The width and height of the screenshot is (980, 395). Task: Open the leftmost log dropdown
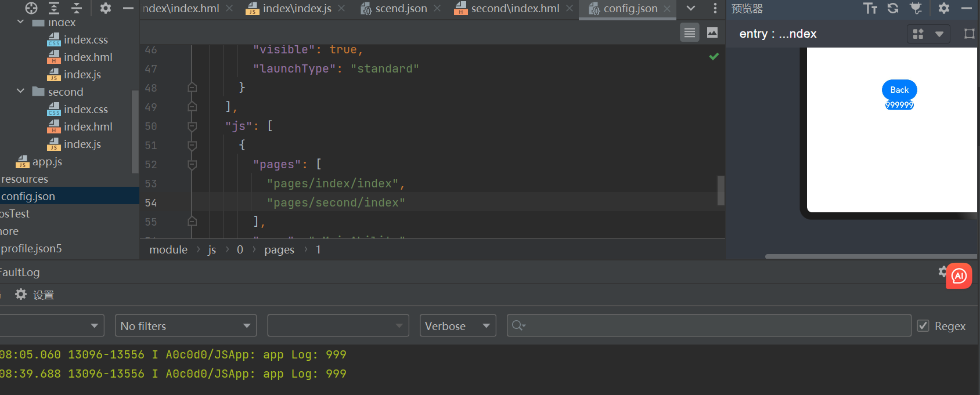tap(52, 325)
